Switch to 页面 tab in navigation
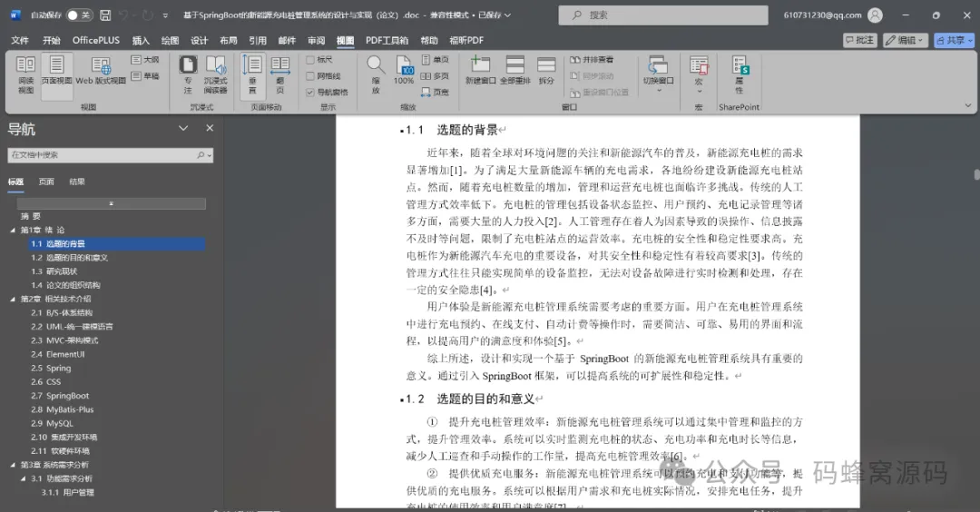This screenshot has width=980, height=512. coord(46,182)
